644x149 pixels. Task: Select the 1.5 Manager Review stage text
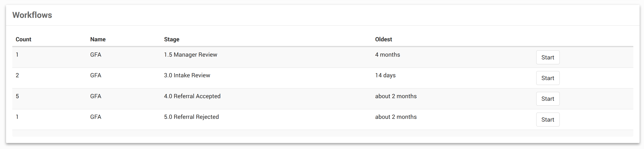(190, 55)
